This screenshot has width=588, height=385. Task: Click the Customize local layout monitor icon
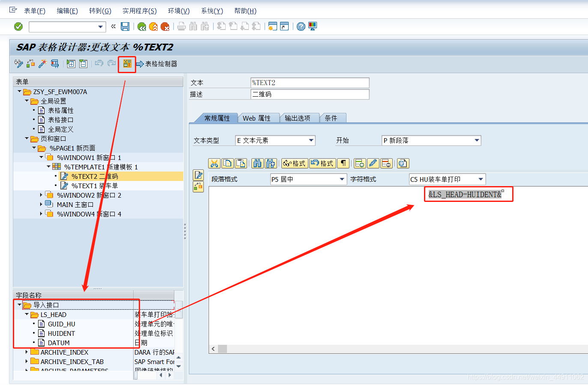click(313, 27)
